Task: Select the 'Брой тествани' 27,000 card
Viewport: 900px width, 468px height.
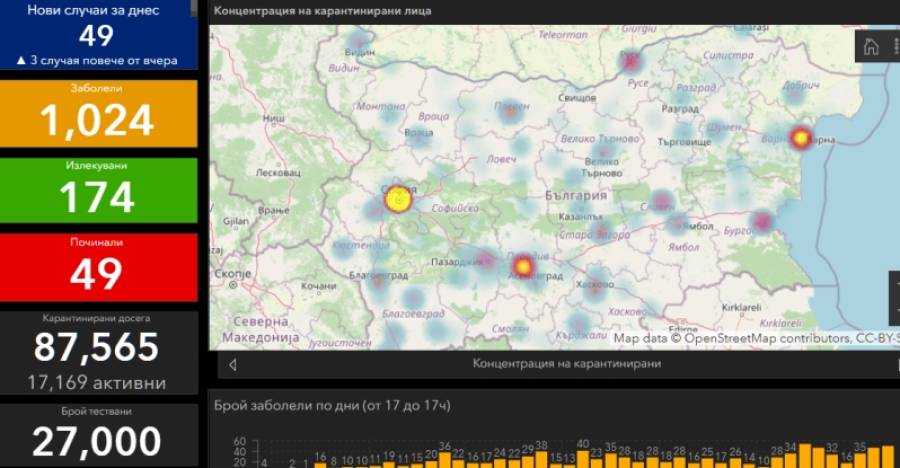Action: point(98,433)
